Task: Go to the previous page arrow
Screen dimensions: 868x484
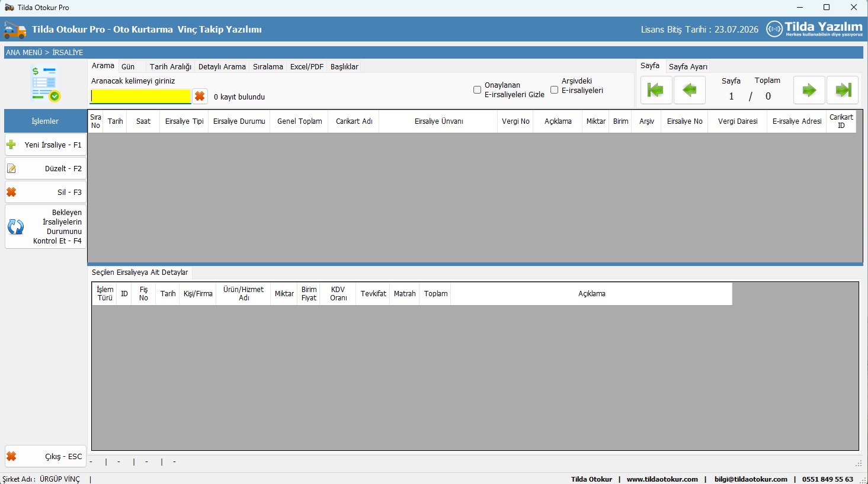Action: tap(690, 90)
